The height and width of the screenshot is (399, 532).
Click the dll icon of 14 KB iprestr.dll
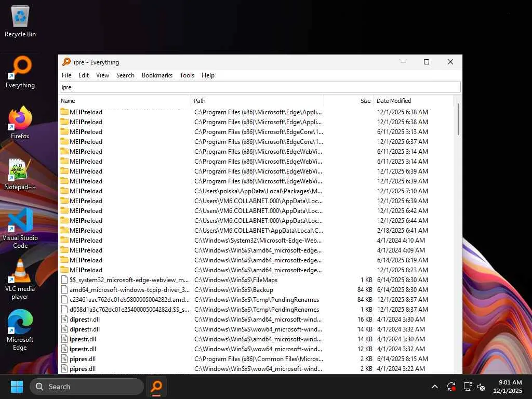[x=64, y=339]
